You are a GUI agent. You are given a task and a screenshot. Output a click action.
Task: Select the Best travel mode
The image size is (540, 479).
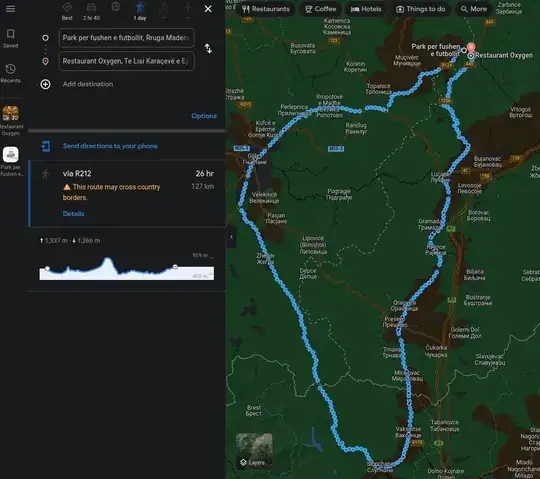(x=67, y=11)
